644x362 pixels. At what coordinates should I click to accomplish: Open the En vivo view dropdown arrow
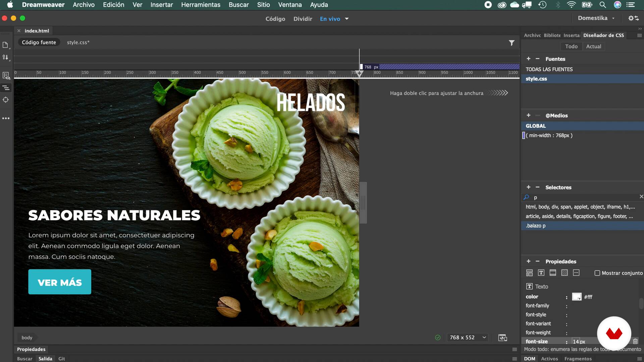coord(347,19)
